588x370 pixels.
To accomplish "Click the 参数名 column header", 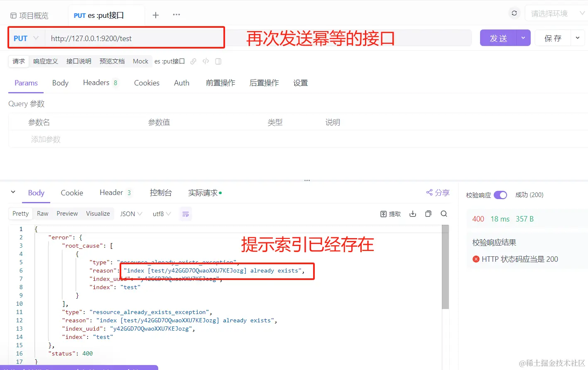I will coord(39,122).
